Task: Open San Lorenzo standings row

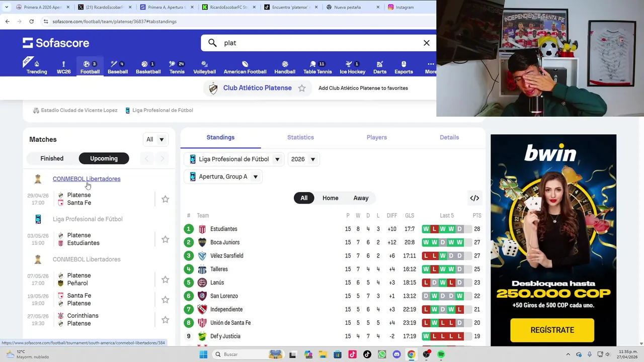Action: point(333,296)
